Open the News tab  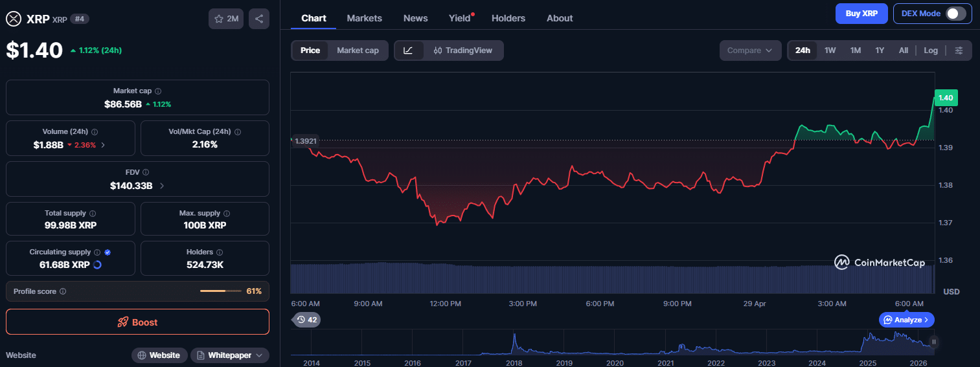coord(415,18)
